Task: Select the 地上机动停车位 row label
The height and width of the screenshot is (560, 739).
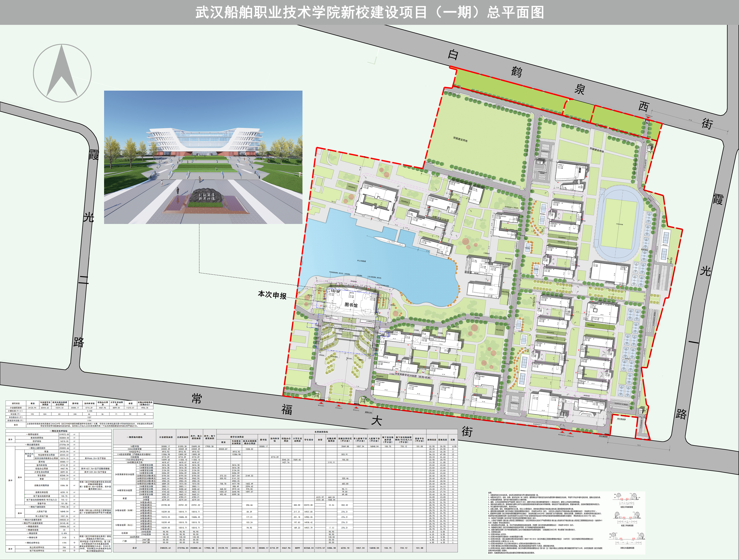Action: (x=37, y=548)
